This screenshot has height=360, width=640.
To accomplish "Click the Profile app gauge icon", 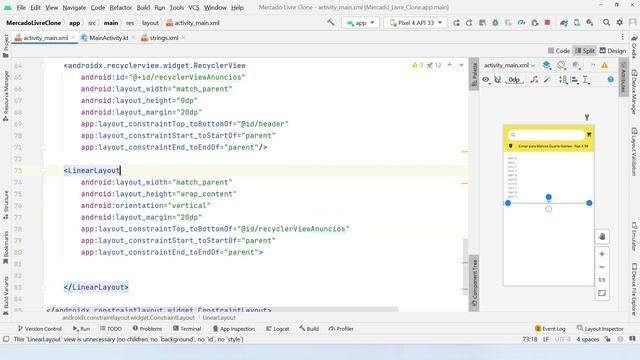I will (521, 23).
